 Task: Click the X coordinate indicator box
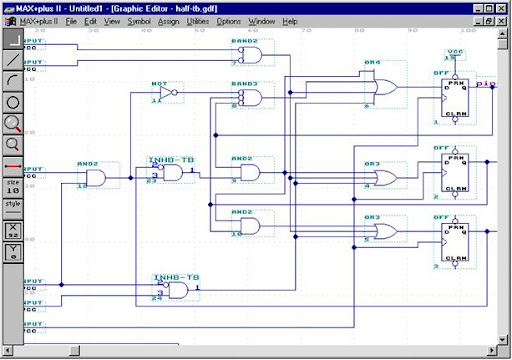(13, 230)
